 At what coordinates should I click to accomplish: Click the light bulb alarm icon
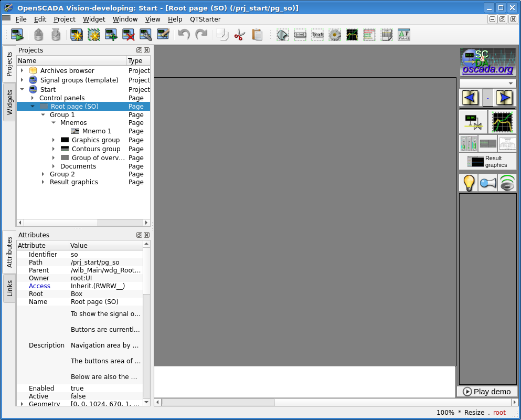[469, 183]
